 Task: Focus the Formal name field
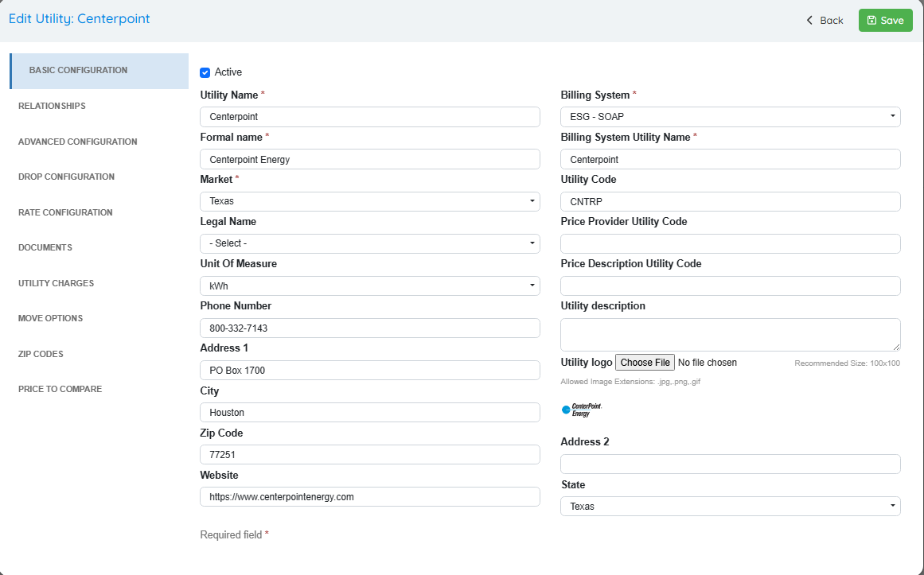coord(370,159)
